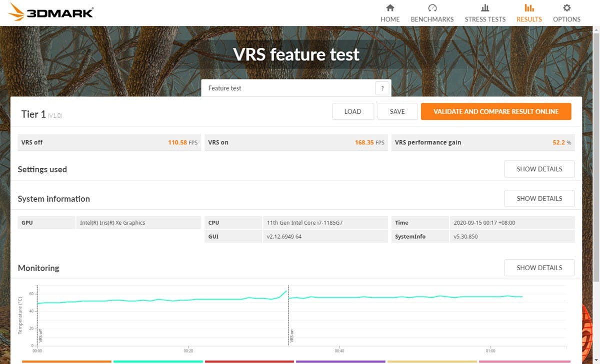Click the GUI version v2.12.6949 64
This screenshot has width=600, height=364.
click(284, 236)
